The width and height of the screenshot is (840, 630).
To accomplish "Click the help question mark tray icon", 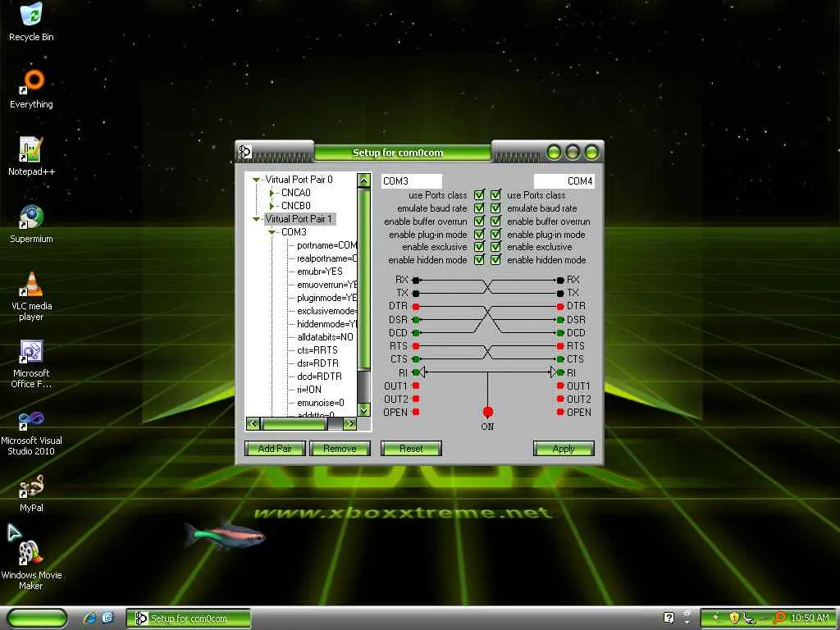I will 669,618.
